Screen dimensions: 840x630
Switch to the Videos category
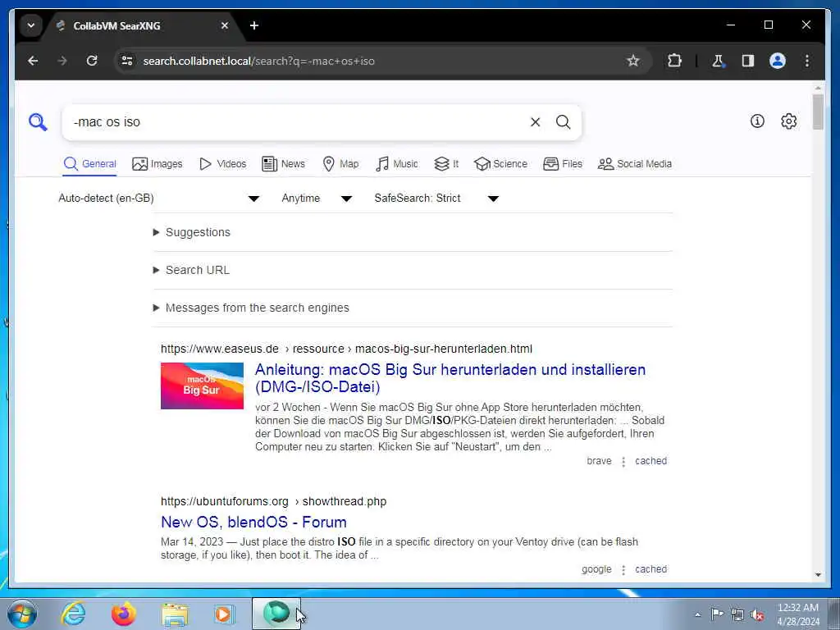[222, 164]
